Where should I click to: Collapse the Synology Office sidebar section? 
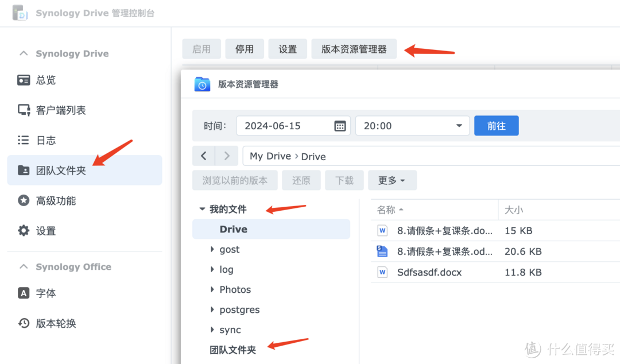point(24,266)
